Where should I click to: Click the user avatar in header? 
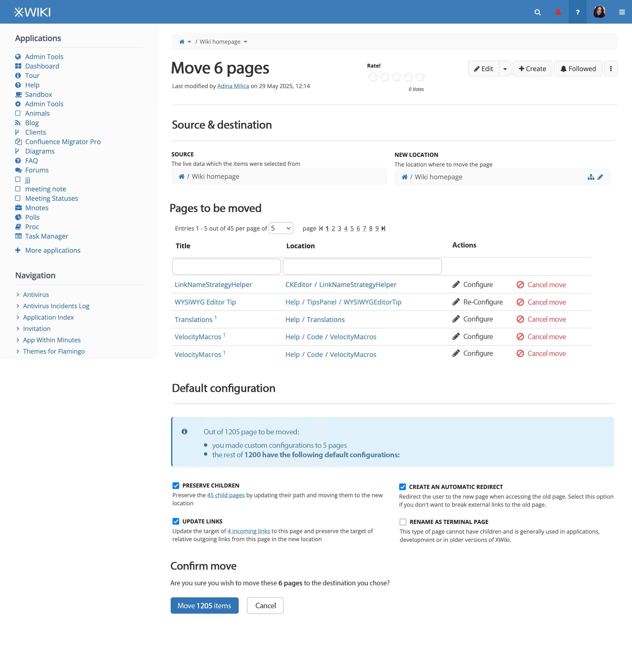pos(599,12)
